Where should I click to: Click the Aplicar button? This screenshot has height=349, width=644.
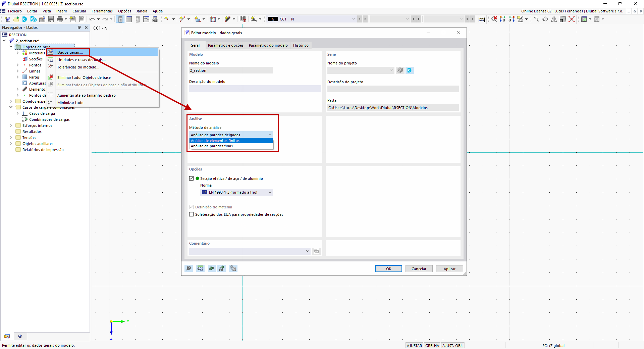point(449,269)
